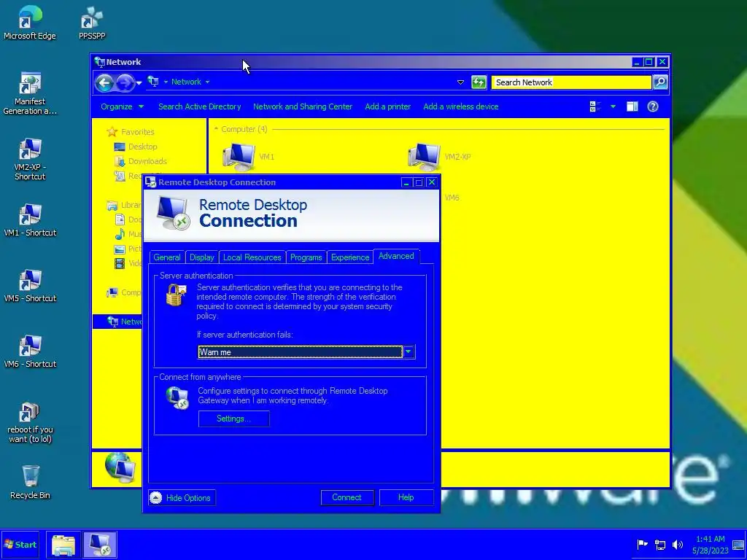Switch to Display tab
The image size is (747, 560).
point(202,257)
